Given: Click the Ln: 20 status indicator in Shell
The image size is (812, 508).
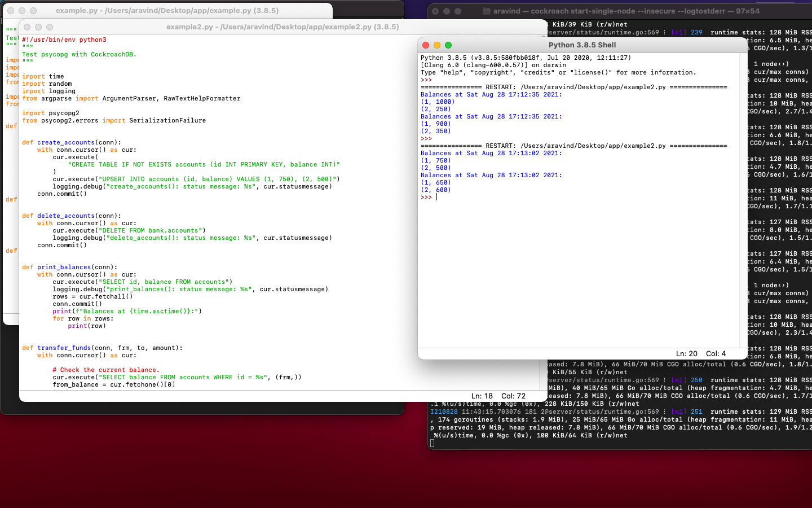Looking at the screenshot, I should coord(687,354).
